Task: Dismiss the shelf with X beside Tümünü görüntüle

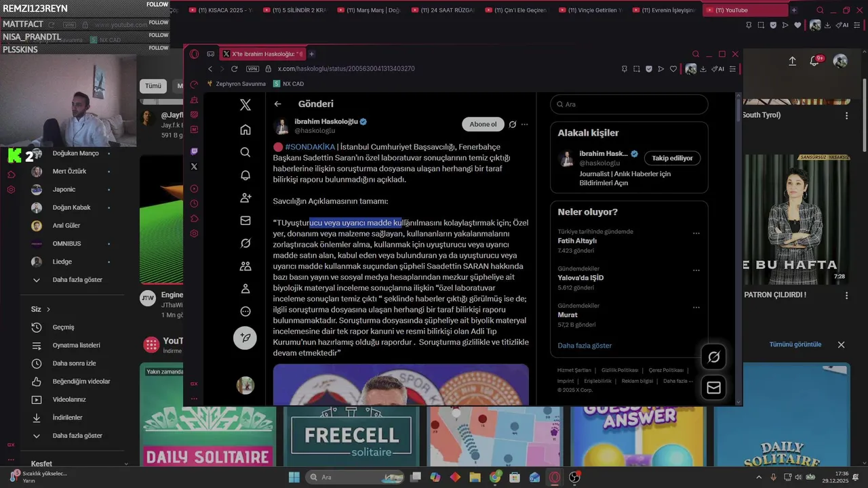Action: coord(841,344)
